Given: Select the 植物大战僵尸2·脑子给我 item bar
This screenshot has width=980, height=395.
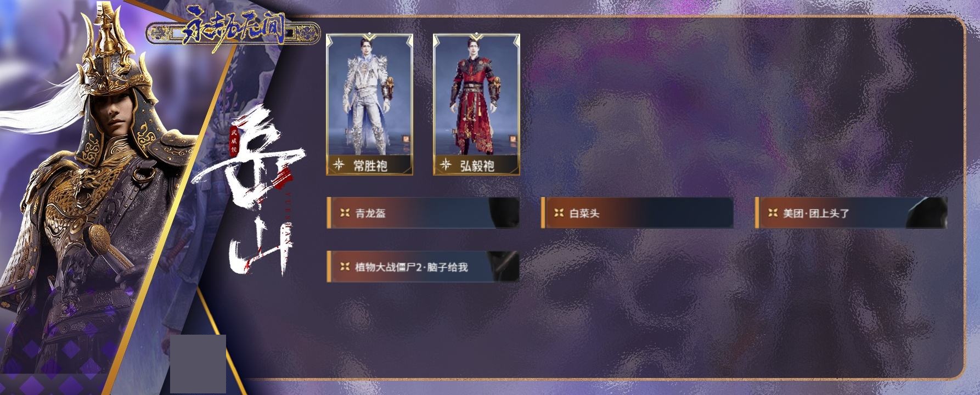Looking at the screenshot, I should click(x=423, y=267).
